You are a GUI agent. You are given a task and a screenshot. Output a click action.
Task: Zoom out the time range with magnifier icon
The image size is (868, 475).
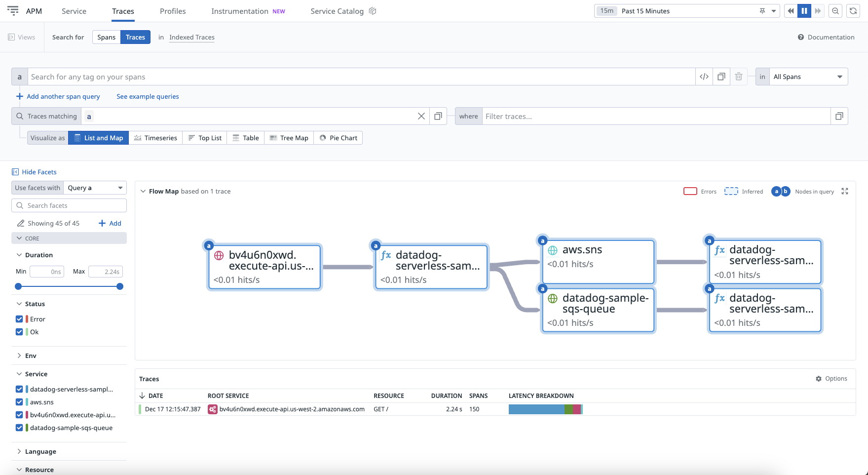point(835,10)
